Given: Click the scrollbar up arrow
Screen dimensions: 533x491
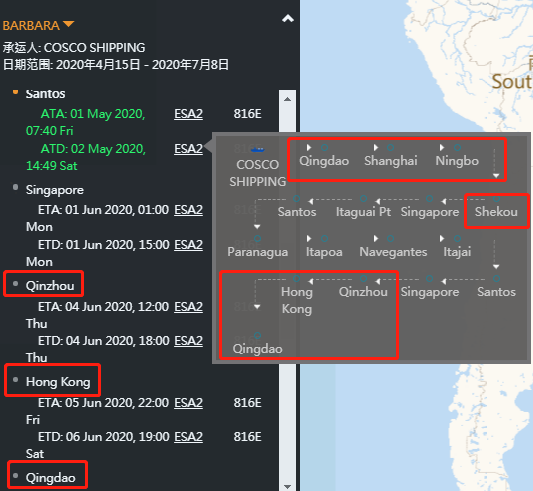Looking at the screenshot, I should [x=287, y=99].
